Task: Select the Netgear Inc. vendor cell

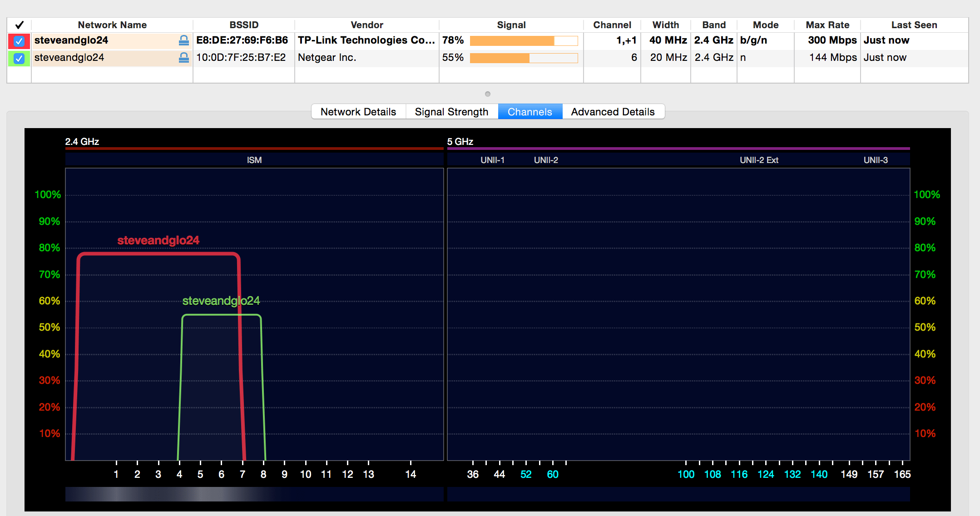Action: [x=327, y=58]
